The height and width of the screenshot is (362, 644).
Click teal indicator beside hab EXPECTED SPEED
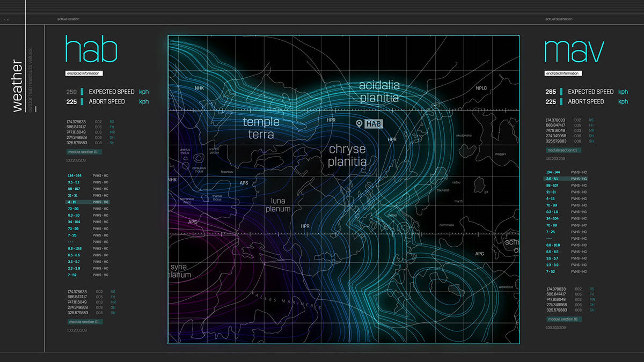tap(82, 92)
